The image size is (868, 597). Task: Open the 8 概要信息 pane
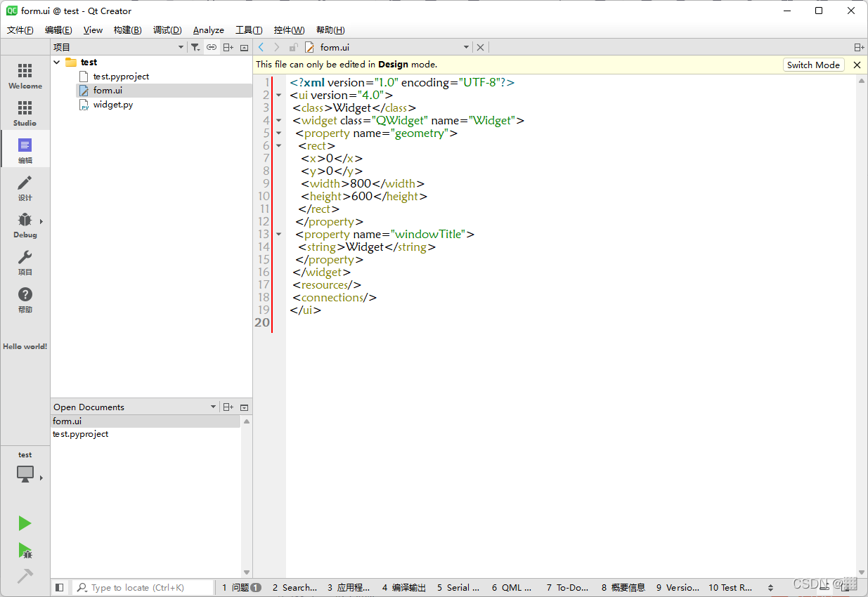[x=623, y=587]
